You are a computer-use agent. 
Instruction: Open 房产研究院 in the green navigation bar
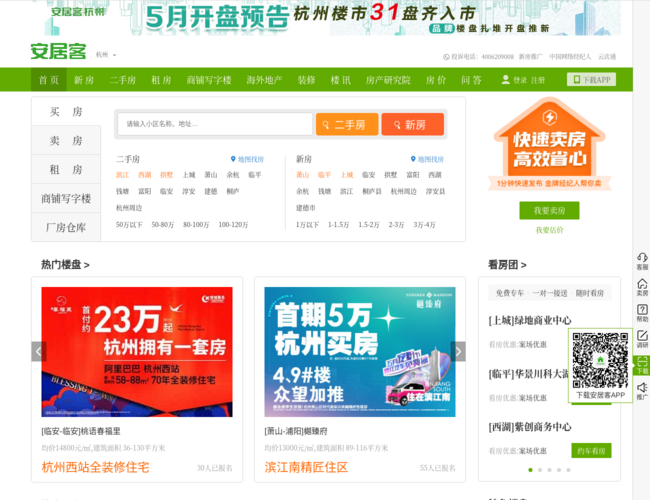tap(387, 80)
